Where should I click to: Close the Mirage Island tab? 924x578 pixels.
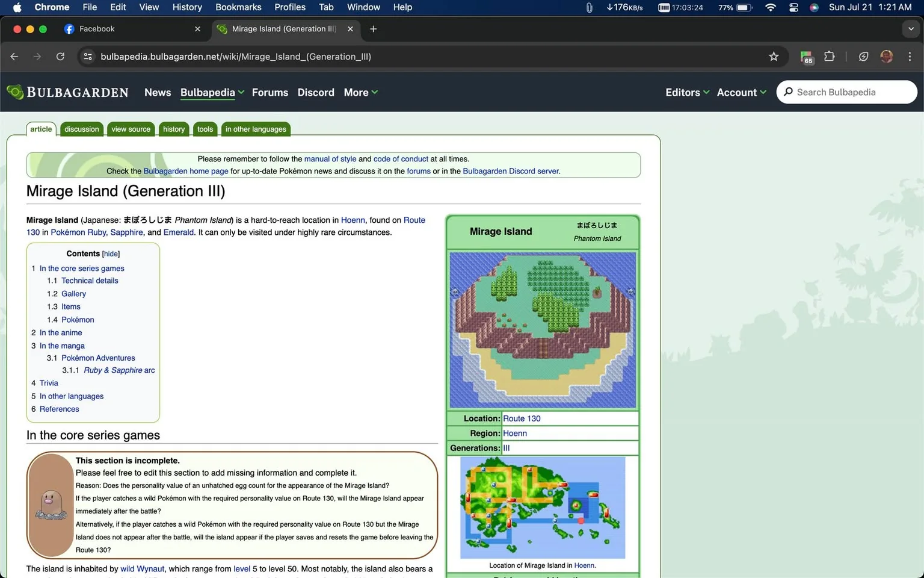point(350,29)
